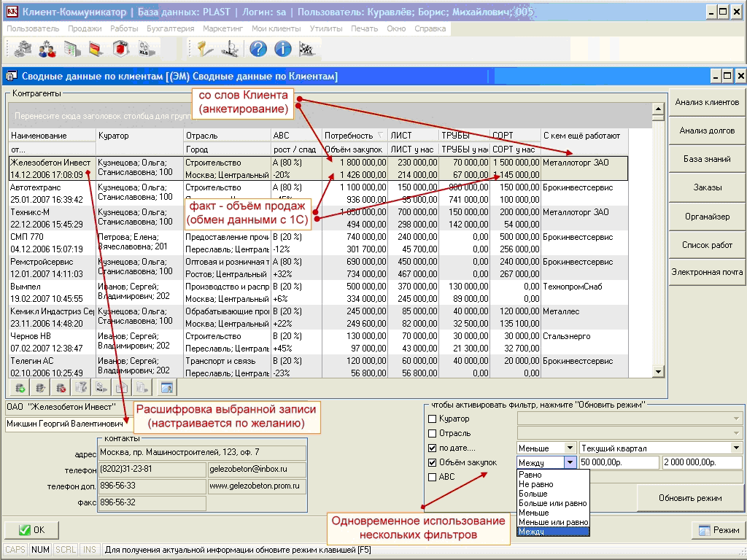Expand the Меньше date comparison dropdown
Image resolution: width=747 pixels, height=560 pixels.
click(x=569, y=448)
